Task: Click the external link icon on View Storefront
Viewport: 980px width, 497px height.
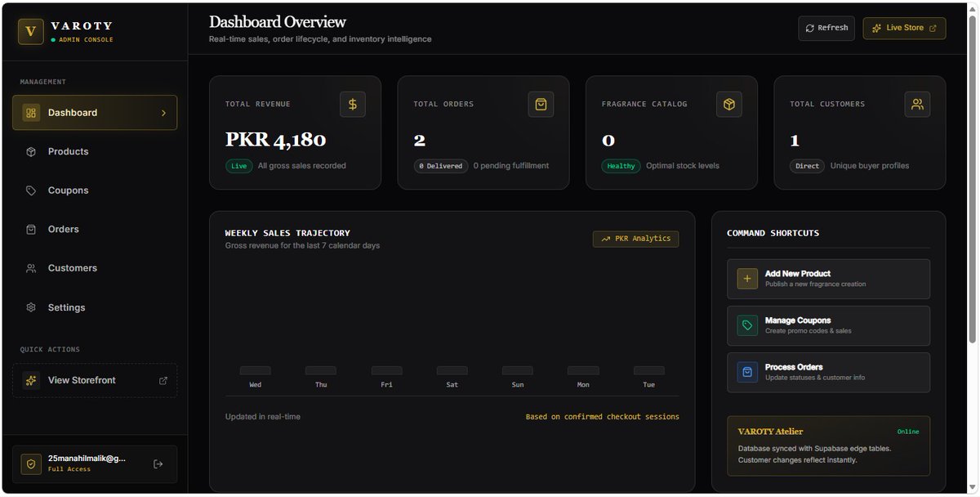Action: coord(163,380)
